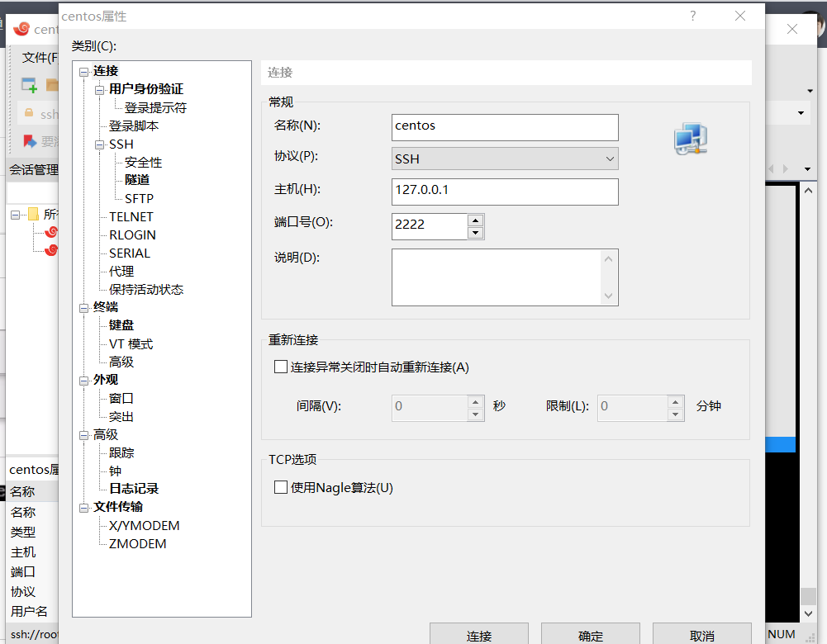This screenshot has width=827, height=644.
Task: Select RLOGIN in category tree
Action: tap(132, 235)
